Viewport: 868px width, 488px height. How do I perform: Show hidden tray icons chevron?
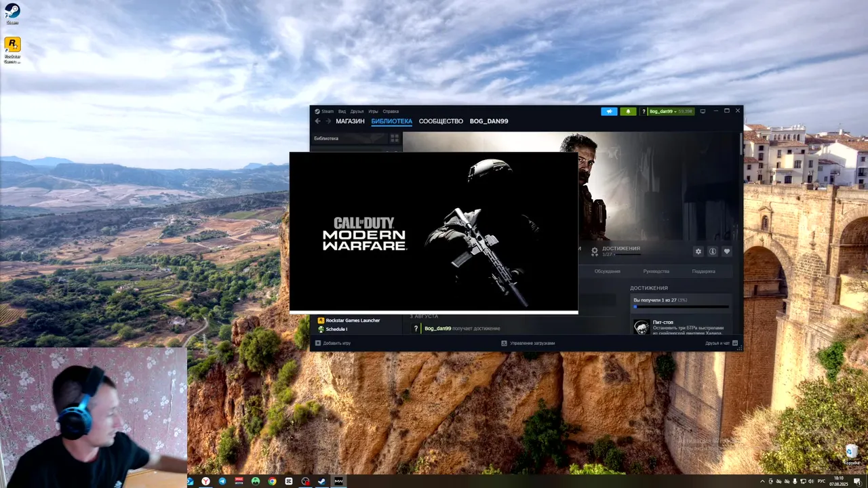coord(762,481)
